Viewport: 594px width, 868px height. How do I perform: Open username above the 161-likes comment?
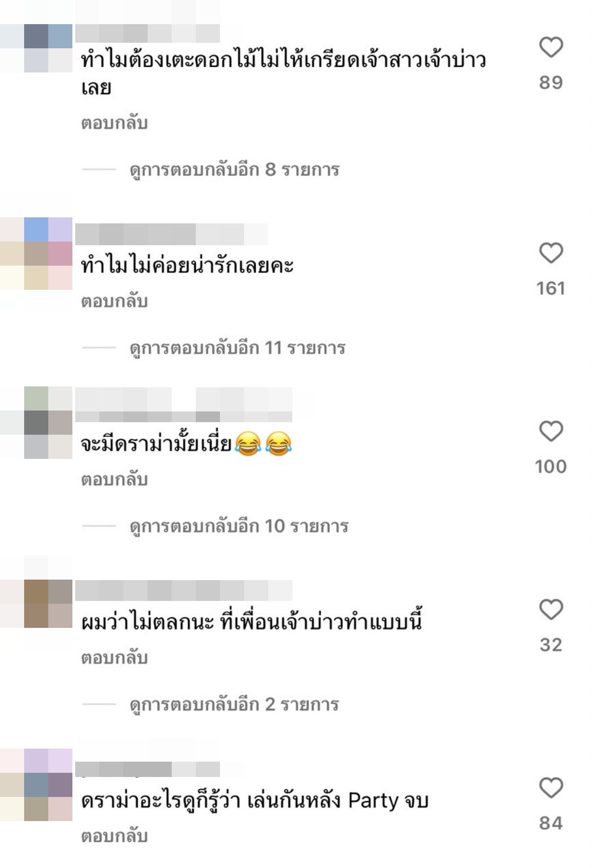tap(172, 234)
